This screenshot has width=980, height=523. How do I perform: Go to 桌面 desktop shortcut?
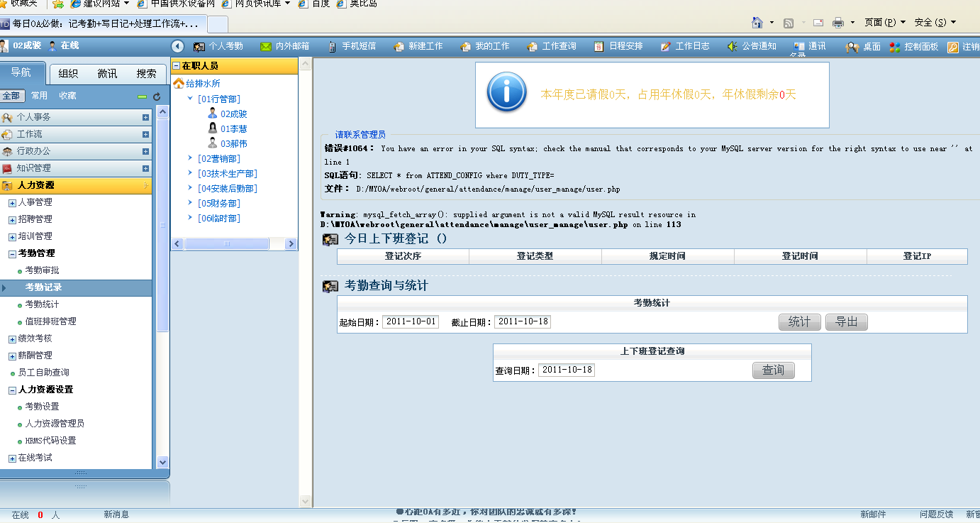[x=863, y=47]
